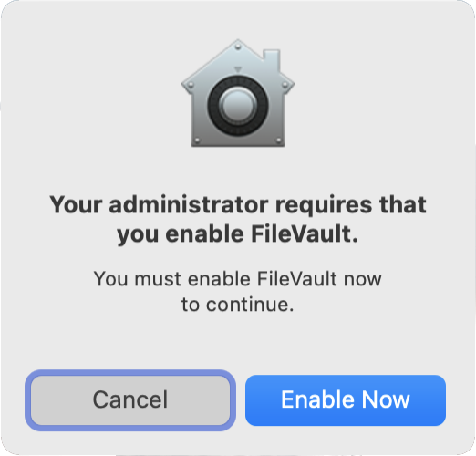Click the bottom-left rivet on the house icon

click(197, 140)
